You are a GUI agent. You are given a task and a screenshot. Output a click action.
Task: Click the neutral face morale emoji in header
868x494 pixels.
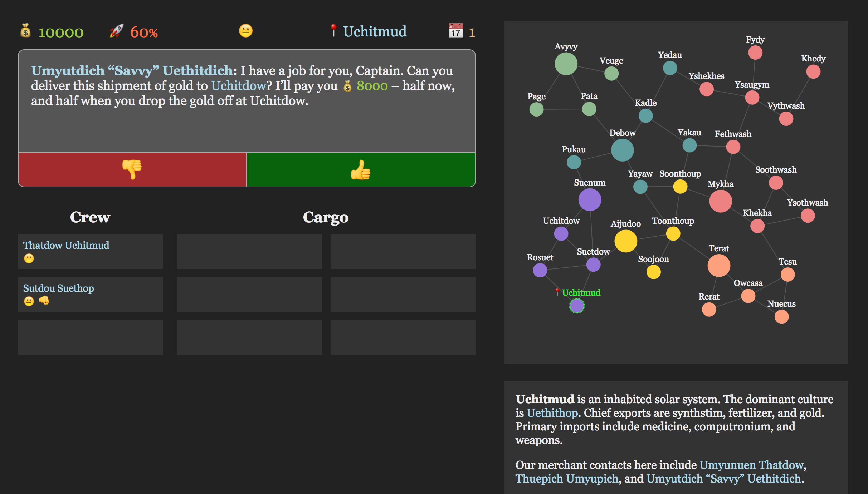click(245, 31)
